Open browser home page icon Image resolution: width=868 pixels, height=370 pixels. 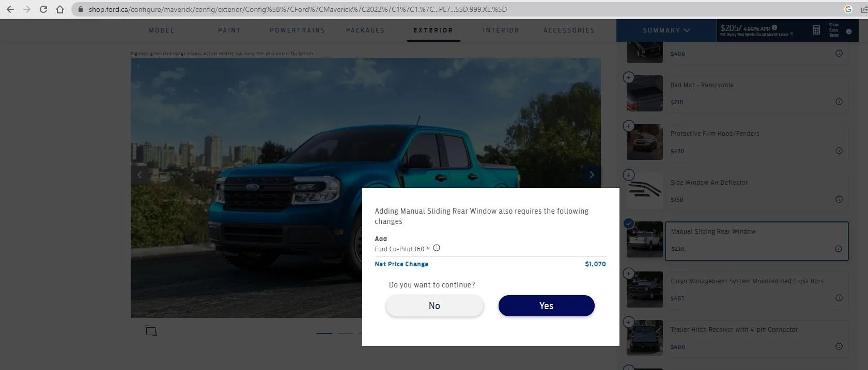coord(60,9)
